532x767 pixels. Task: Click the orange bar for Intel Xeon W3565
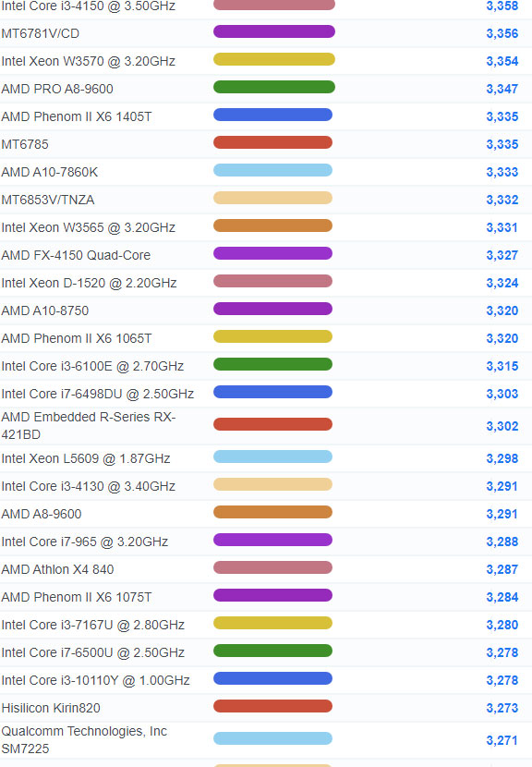[272, 226]
